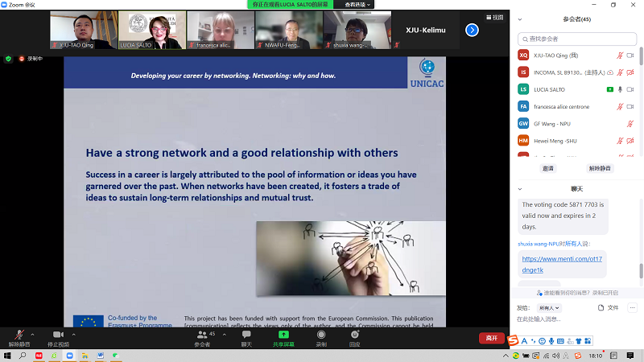Click the 文件 file attachment icon
Viewport: 644px width, 362px height.
pyautogui.click(x=608, y=307)
